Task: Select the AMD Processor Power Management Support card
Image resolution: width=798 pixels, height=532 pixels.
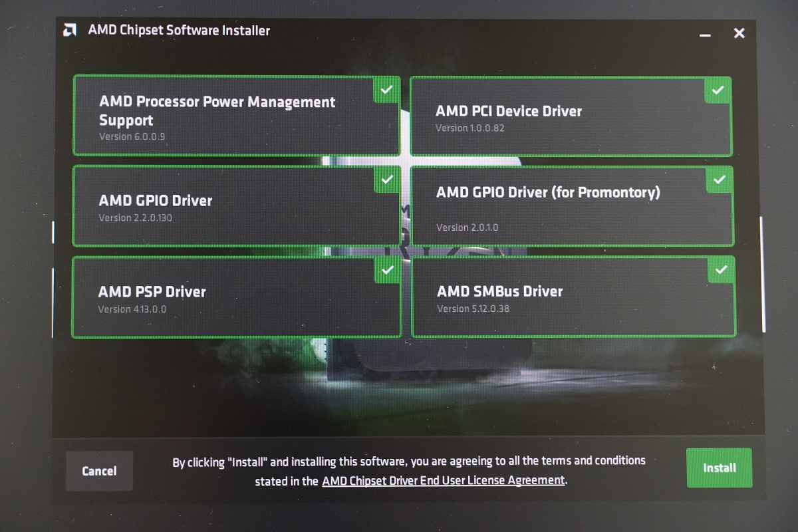Action: point(236,115)
